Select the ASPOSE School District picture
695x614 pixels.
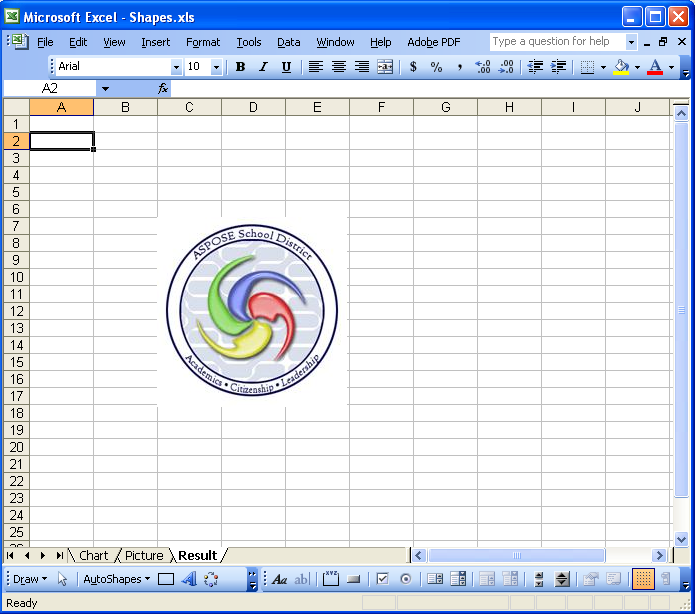tap(252, 311)
